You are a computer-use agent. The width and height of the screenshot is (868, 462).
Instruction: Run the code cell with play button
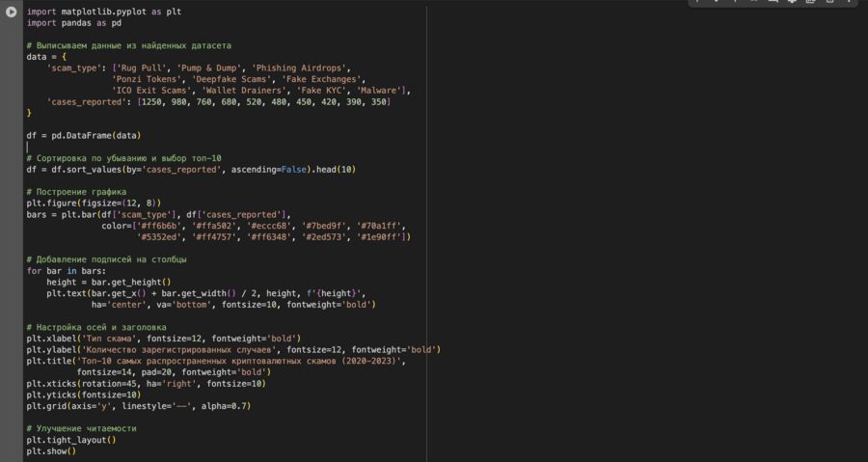11,12
